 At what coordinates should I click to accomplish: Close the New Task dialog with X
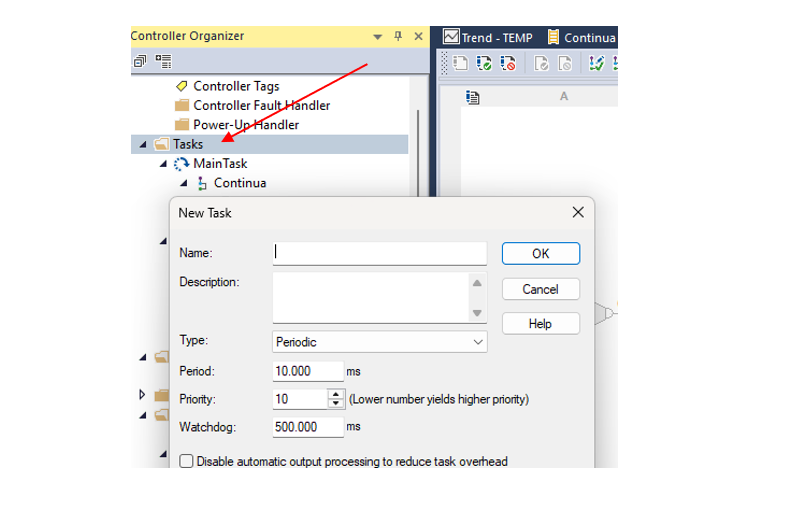click(578, 212)
